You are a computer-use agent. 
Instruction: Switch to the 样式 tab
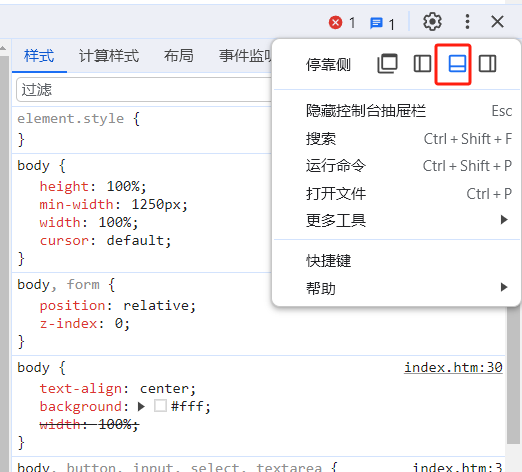click(39, 56)
